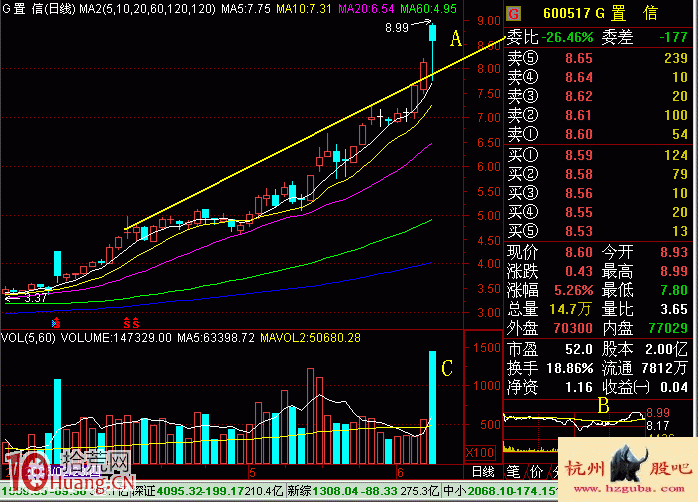Viewport: 698px width, 502px height.
Task: Click the MAVOL2:50680.28 readout
Action: pyautogui.click(x=310, y=338)
